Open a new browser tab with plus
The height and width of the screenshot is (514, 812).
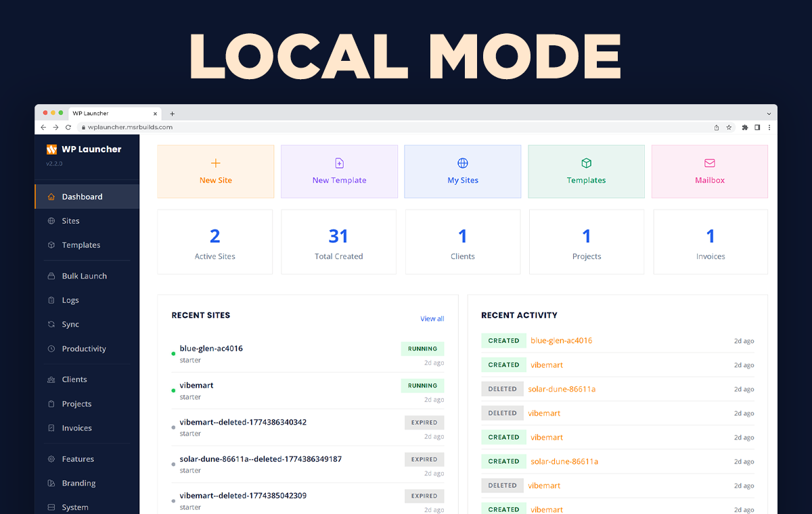[173, 114]
